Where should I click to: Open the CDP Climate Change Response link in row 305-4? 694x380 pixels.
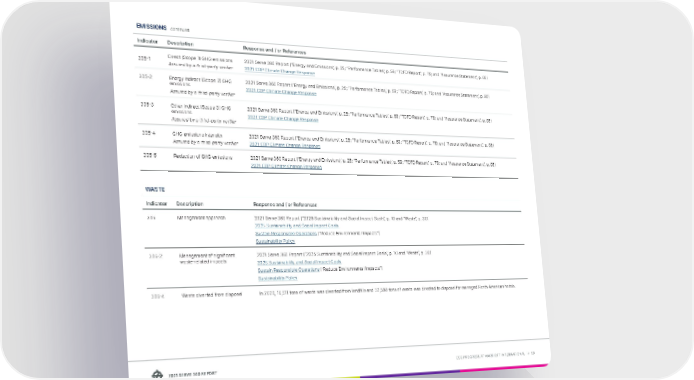(x=285, y=145)
